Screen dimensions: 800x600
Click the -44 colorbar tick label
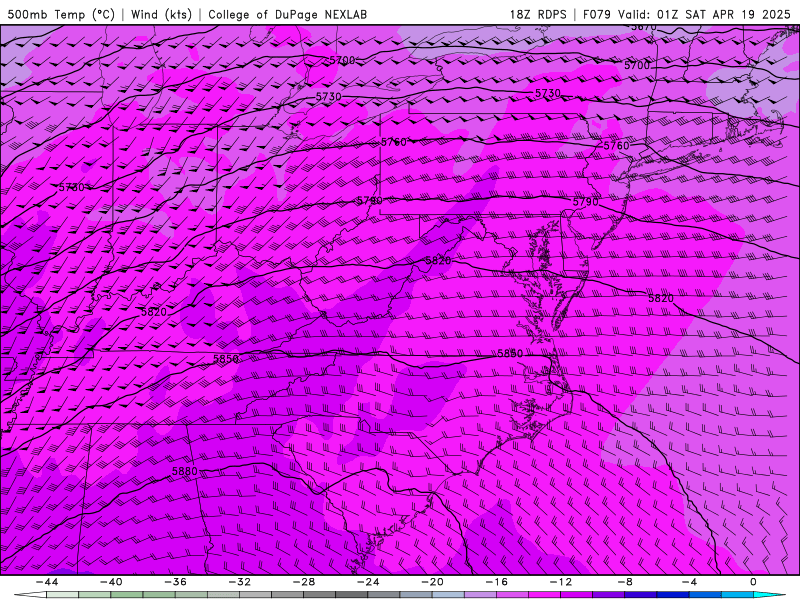tap(47, 582)
